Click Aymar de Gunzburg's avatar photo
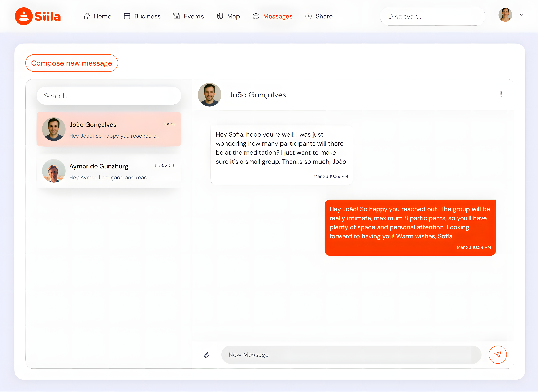Screen dimensions: 538x392 click(x=54, y=171)
